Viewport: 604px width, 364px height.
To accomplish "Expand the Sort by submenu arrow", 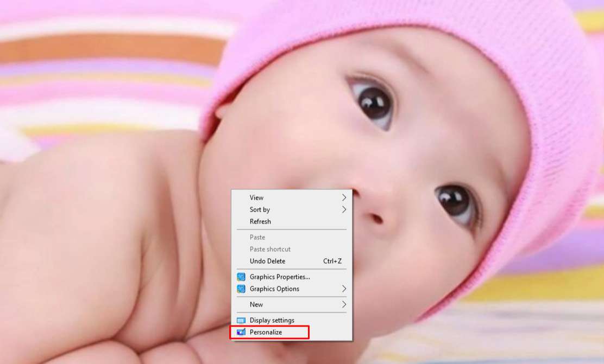I will pyautogui.click(x=344, y=209).
